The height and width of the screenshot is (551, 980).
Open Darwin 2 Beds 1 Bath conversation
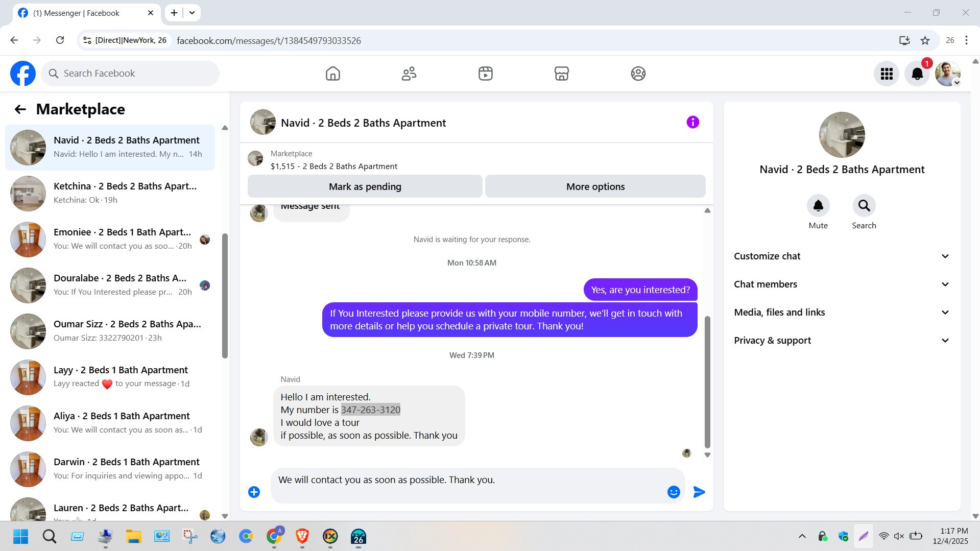click(110, 469)
